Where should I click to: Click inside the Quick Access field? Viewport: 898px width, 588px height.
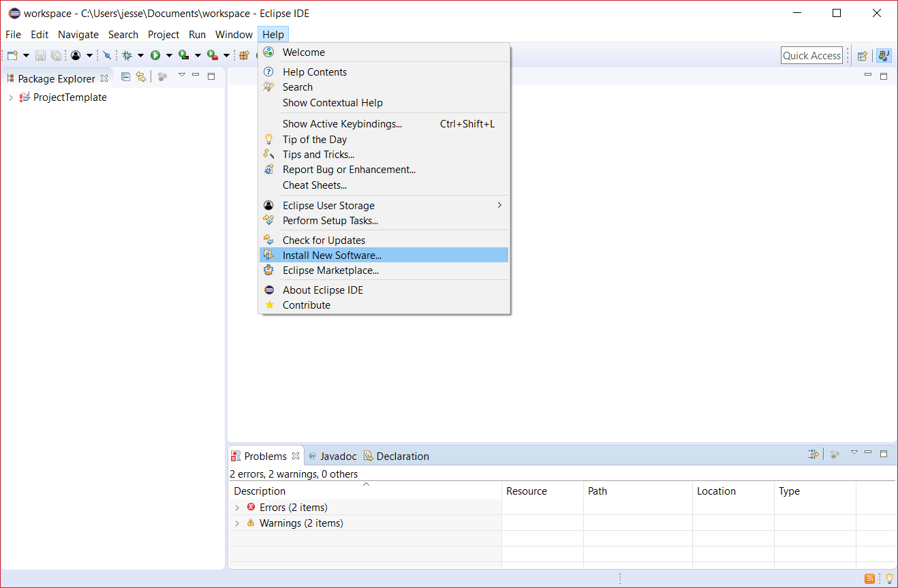coord(811,55)
